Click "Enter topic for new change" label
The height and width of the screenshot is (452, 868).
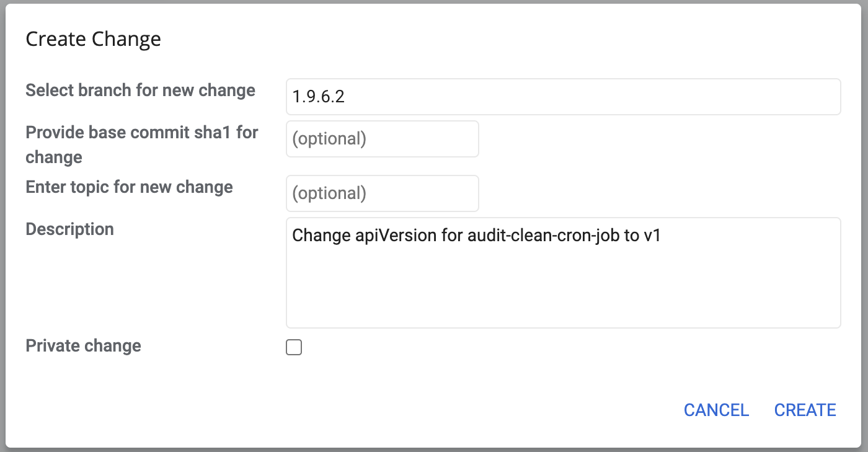[x=129, y=187]
